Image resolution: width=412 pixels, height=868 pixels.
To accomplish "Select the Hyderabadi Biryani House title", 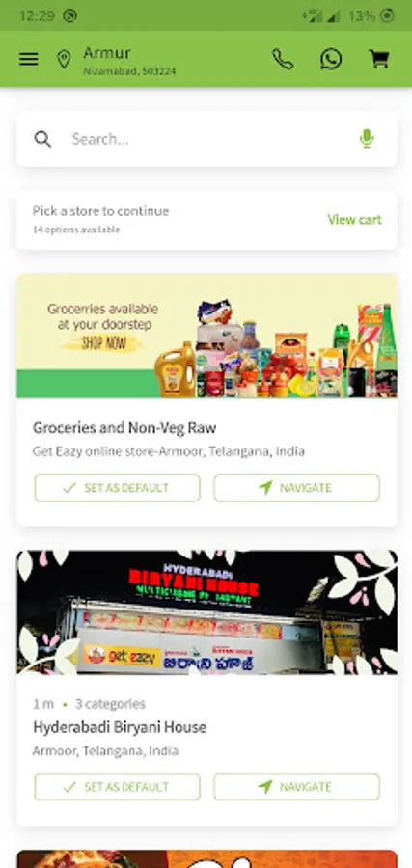I will click(120, 727).
